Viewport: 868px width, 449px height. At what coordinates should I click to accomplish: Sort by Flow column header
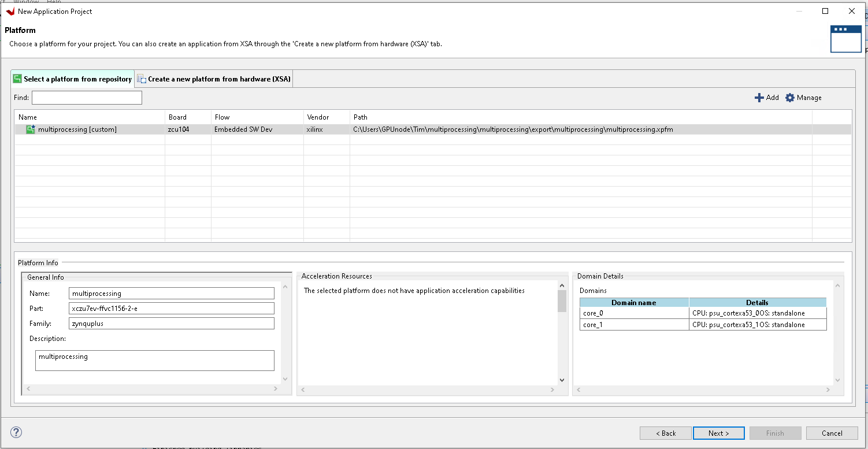coord(257,117)
